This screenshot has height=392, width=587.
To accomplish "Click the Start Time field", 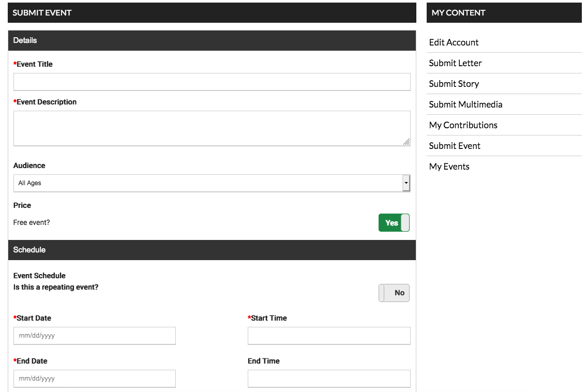I will coord(329,336).
